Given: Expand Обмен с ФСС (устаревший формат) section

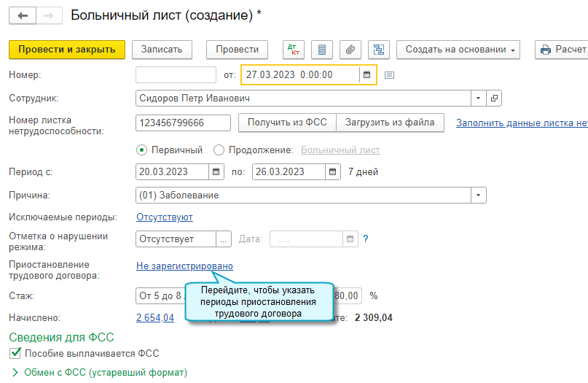Looking at the screenshot, I should [x=17, y=373].
